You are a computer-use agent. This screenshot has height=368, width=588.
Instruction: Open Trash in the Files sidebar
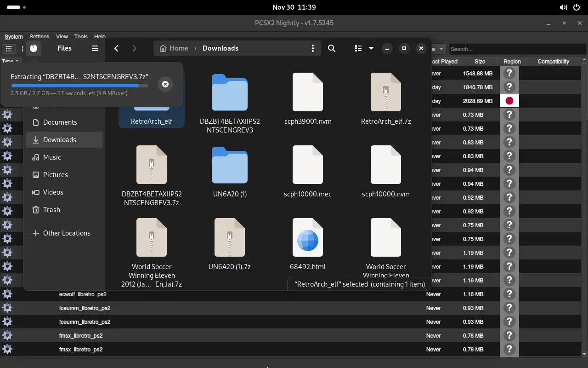64,210
